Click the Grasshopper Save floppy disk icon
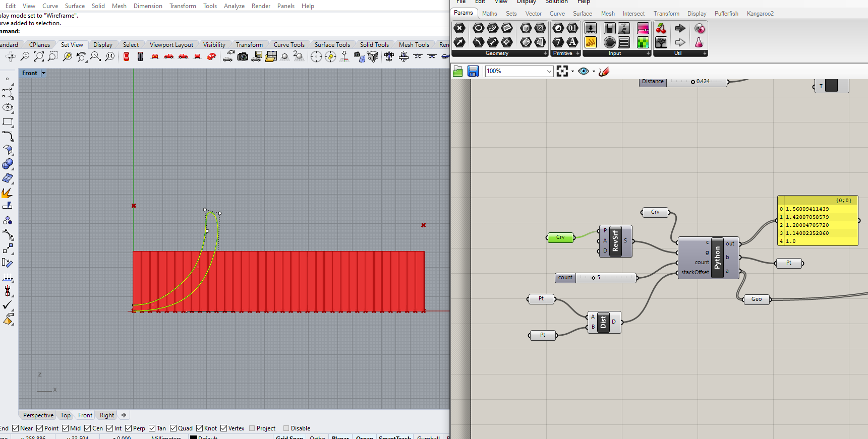The image size is (868, 439). point(473,71)
